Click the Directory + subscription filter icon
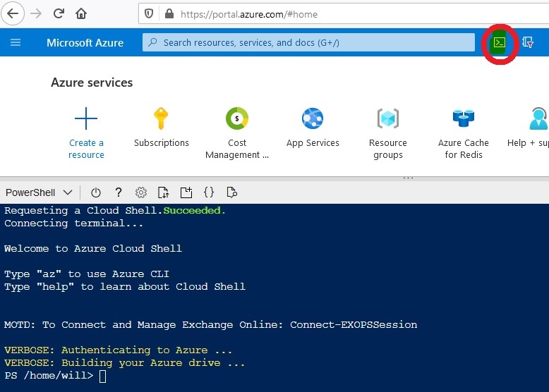549x392 pixels. point(527,43)
